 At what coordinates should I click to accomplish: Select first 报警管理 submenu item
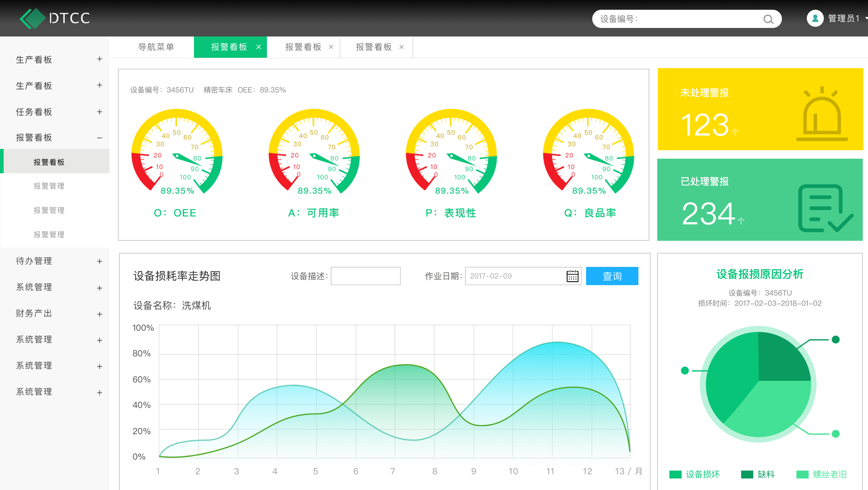[x=49, y=186]
